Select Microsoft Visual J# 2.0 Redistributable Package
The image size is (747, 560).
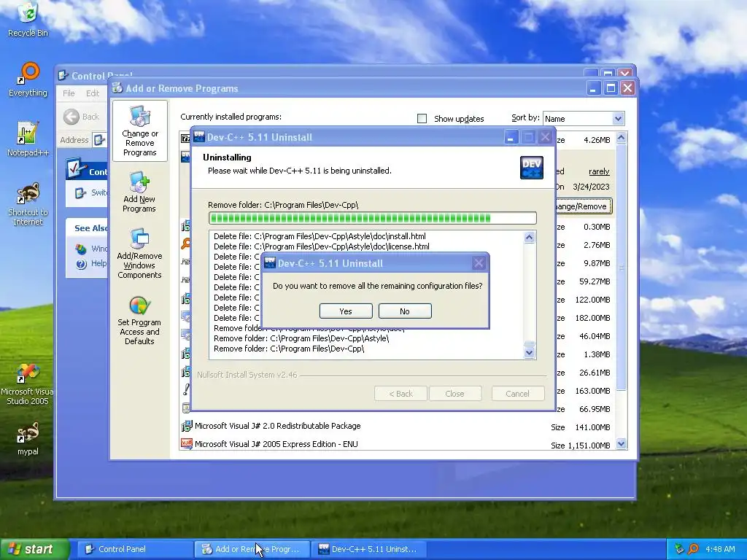[278, 426]
